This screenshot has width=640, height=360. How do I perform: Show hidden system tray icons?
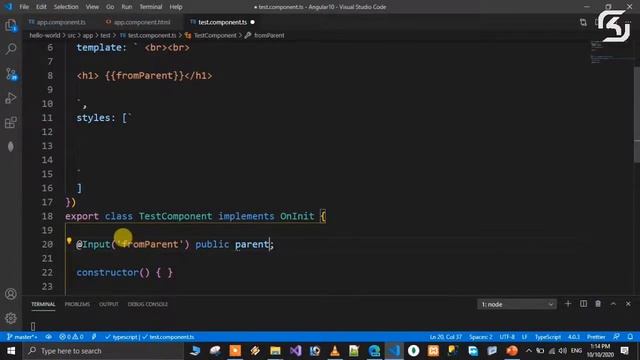click(x=529, y=351)
